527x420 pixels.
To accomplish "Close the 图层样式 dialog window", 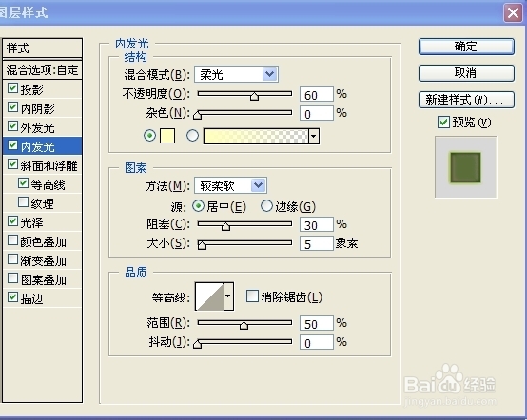I will coord(513,12).
